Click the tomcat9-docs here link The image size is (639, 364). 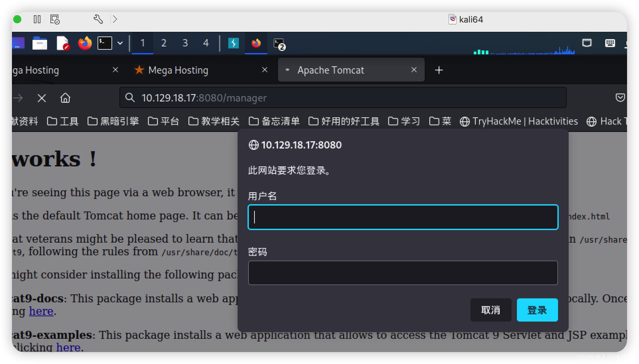(41, 311)
